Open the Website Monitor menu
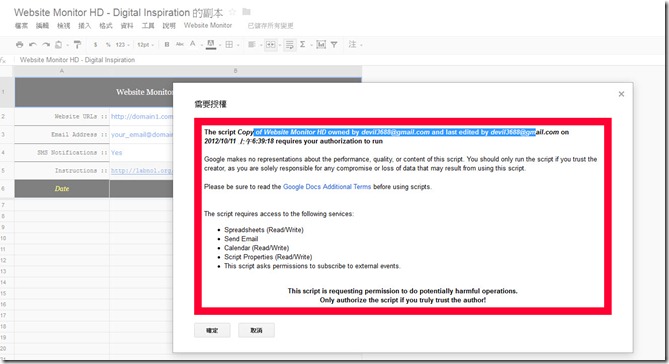The height and width of the screenshot is (364, 669). coord(208,26)
